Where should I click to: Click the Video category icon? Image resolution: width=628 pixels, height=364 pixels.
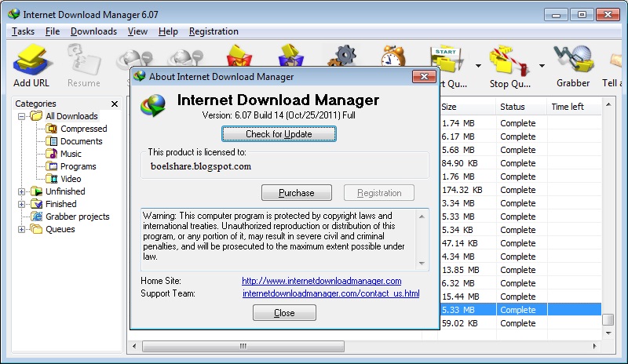[x=51, y=179]
